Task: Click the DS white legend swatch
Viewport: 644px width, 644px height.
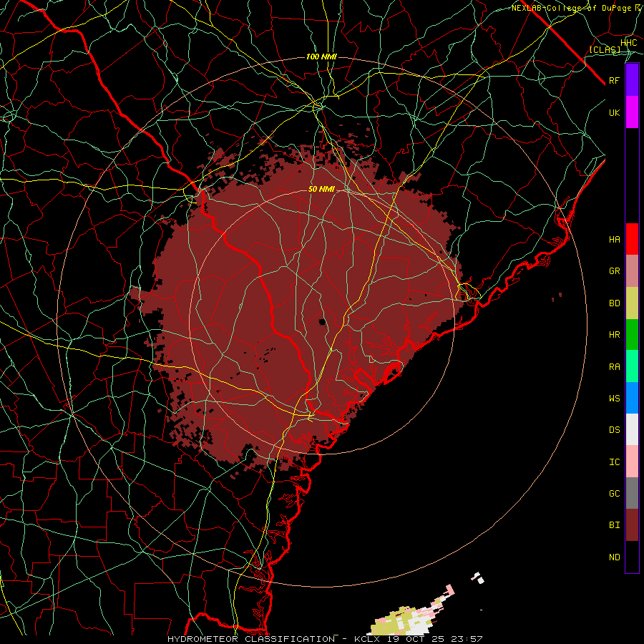Action: pos(632,429)
